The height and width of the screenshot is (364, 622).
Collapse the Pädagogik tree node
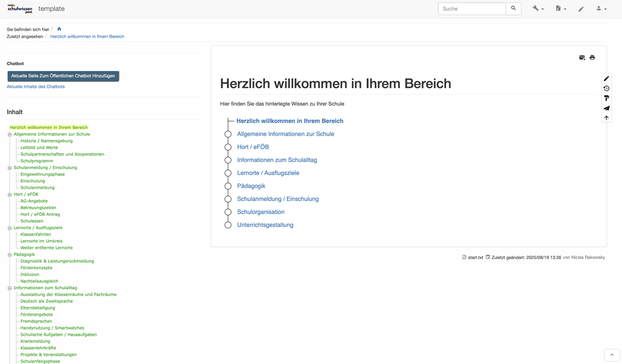[9, 255]
